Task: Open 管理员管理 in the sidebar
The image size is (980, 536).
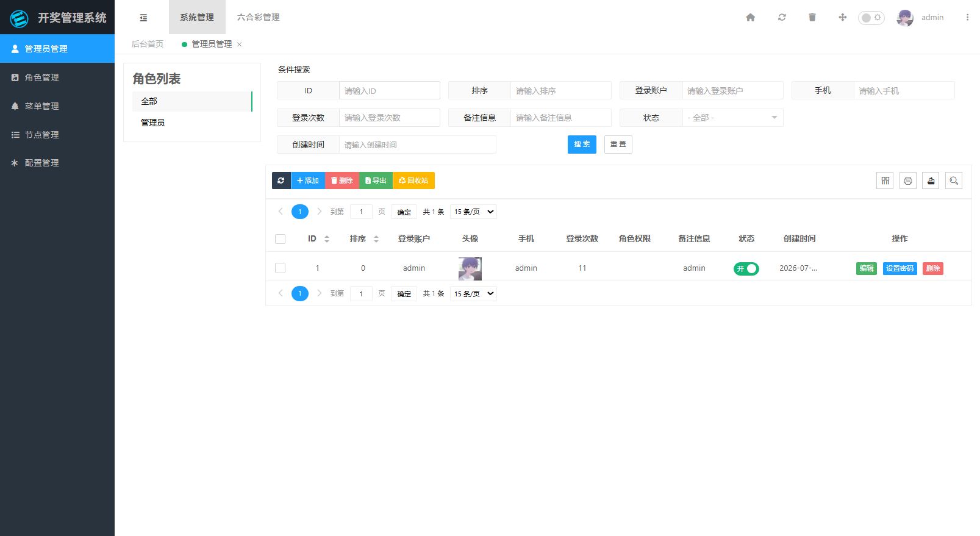Action: tap(57, 49)
